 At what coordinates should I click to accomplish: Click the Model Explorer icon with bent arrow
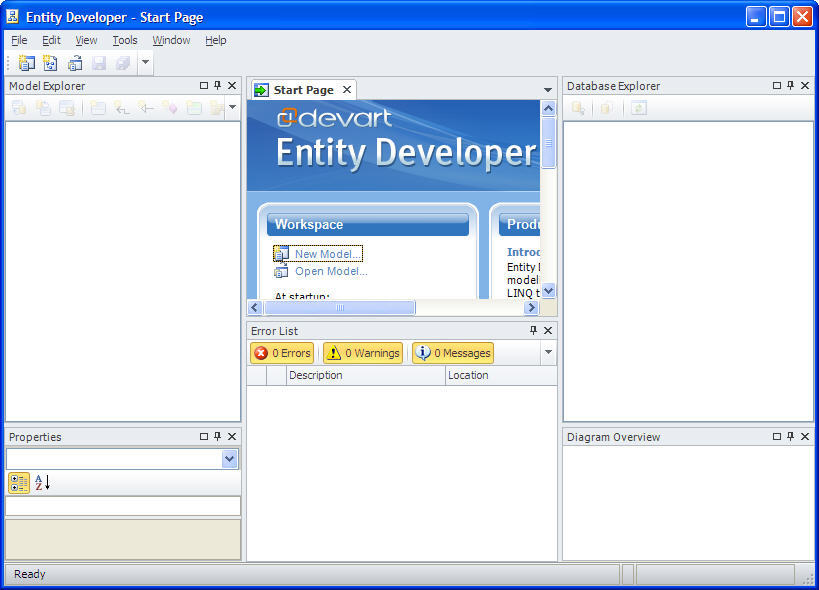click(x=122, y=108)
